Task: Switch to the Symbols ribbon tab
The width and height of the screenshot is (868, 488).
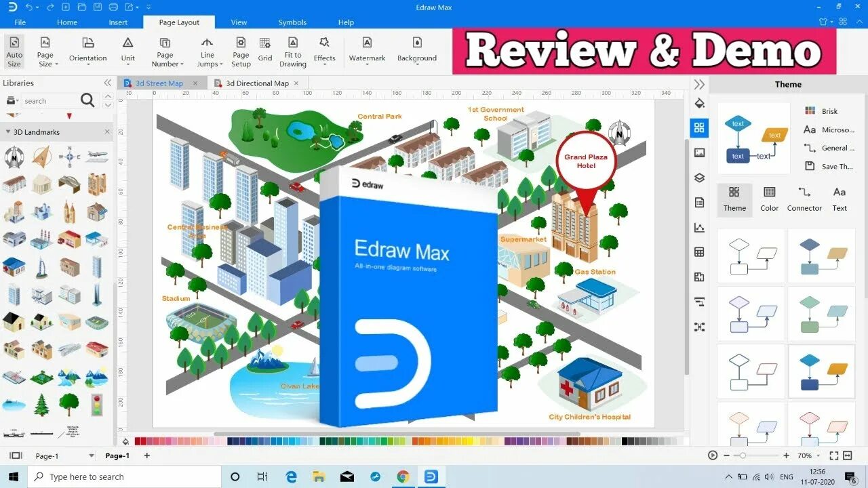Action: point(292,22)
